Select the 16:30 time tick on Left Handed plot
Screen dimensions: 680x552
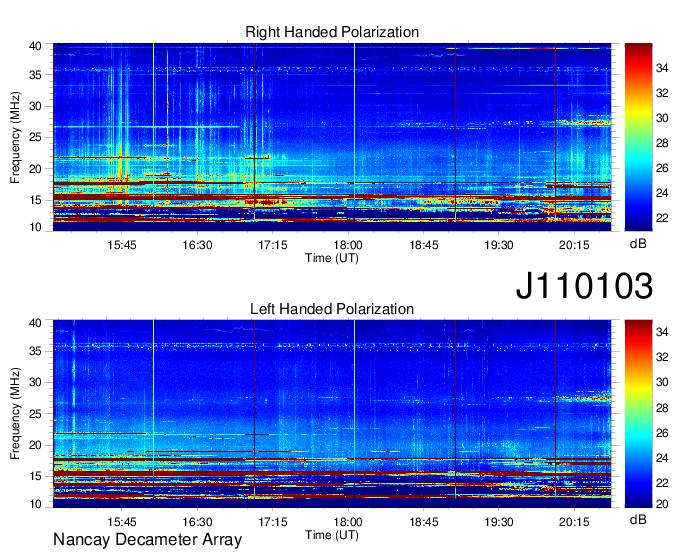pos(197,522)
